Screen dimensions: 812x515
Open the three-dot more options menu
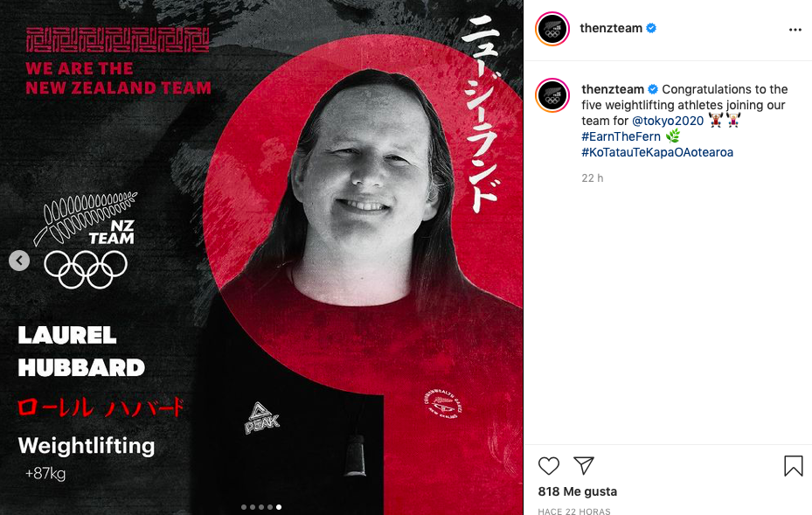pos(795,30)
